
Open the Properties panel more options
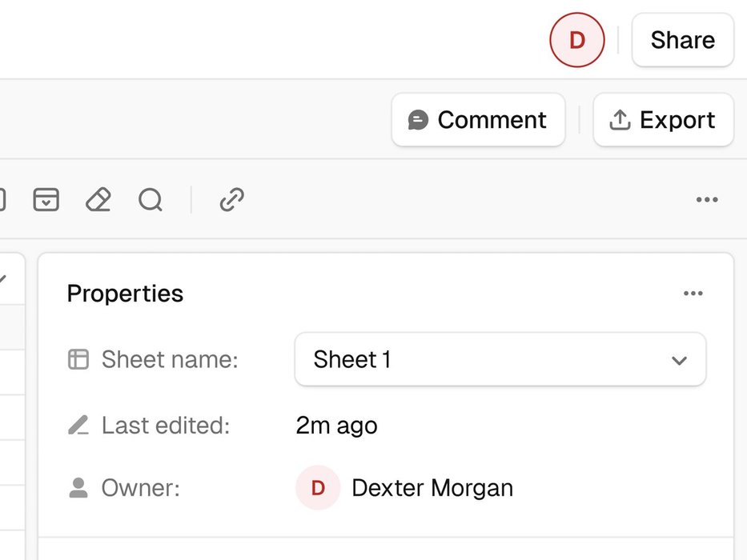pyautogui.click(x=693, y=294)
